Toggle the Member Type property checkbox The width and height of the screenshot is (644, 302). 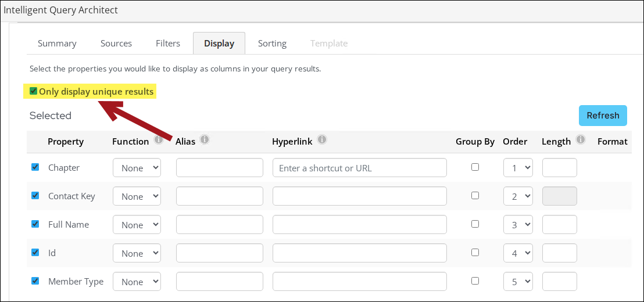pyautogui.click(x=35, y=281)
